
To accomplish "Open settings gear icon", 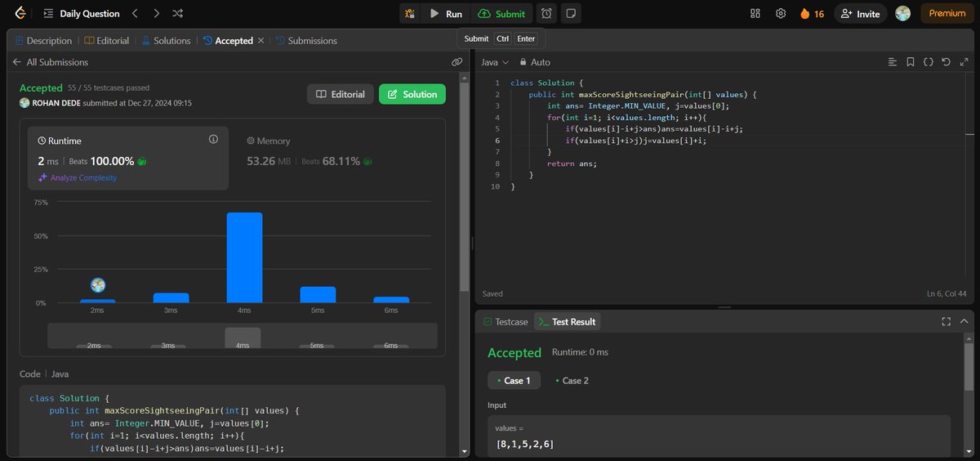I will click(x=781, y=14).
